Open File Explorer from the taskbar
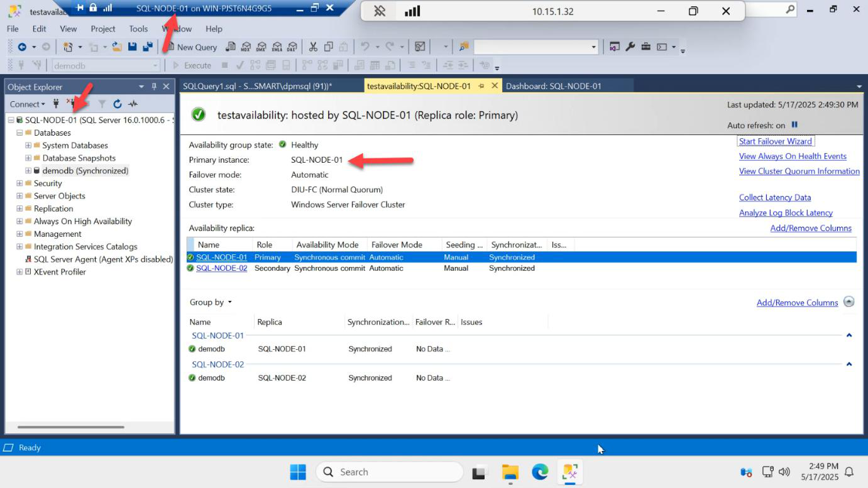 [x=510, y=472]
